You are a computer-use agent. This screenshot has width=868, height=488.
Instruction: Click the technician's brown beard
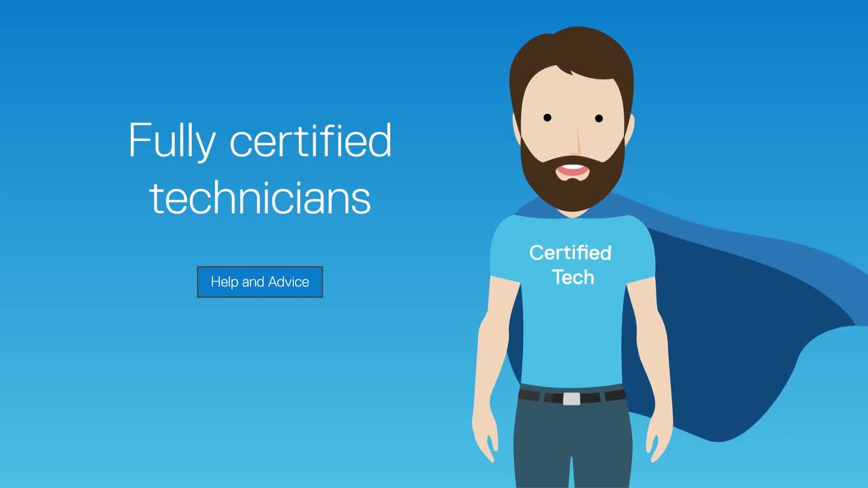pyautogui.click(x=573, y=183)
